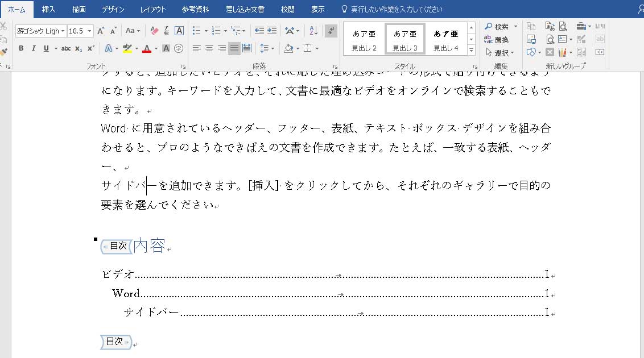Click the Grow Font size icon
The height and width of the screenshot is (358, 644).
click(x=101, y=31)
